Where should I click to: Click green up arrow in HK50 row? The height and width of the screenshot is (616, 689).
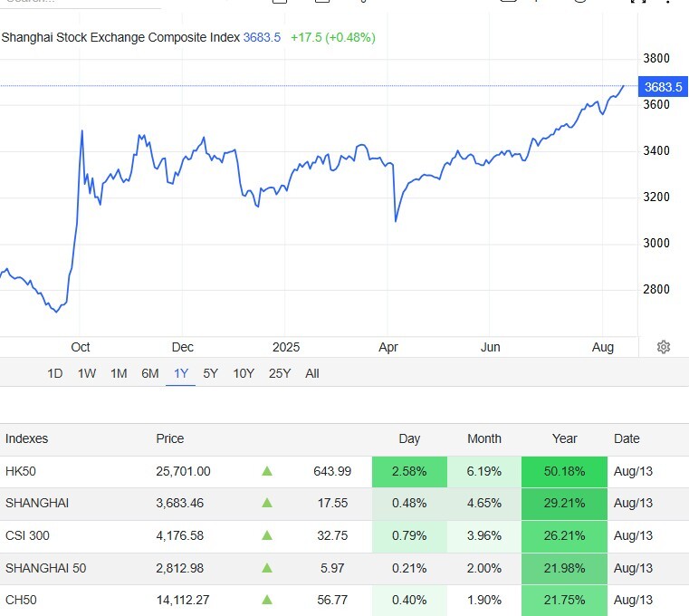[267, 471]
